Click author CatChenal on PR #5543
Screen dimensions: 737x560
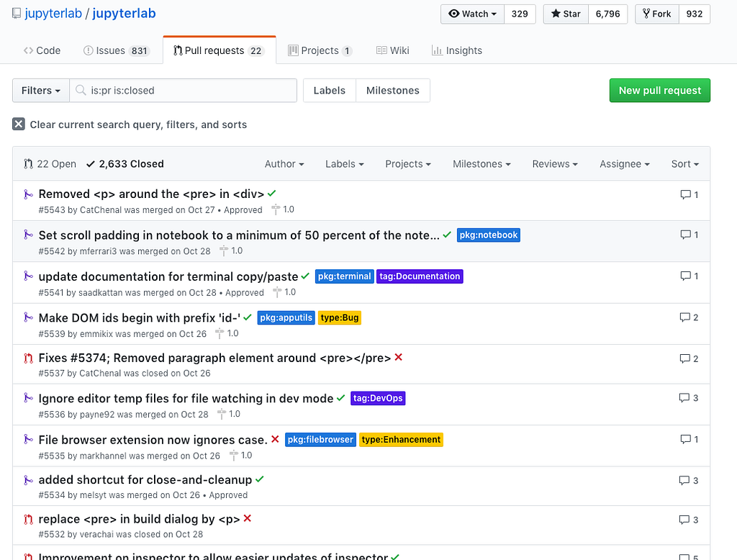coord(101,210)
